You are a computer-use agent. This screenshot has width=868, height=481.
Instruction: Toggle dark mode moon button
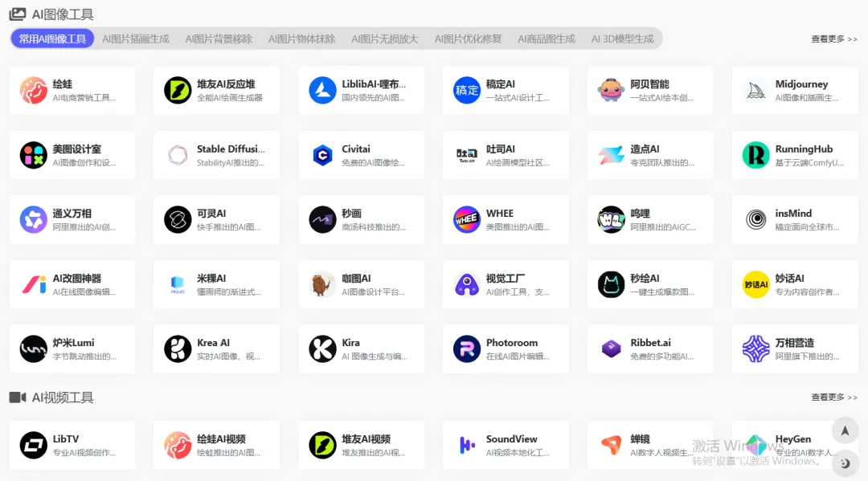coord(845,463)
